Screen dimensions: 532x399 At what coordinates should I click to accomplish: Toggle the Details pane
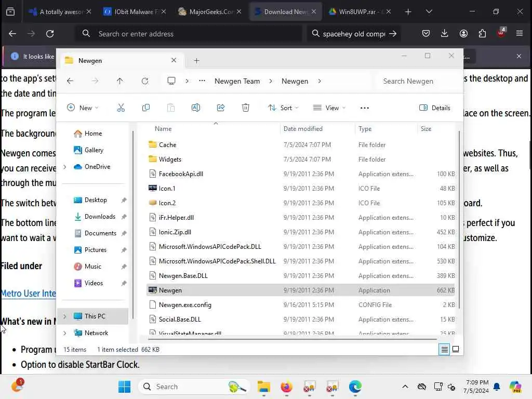point(435,108)
